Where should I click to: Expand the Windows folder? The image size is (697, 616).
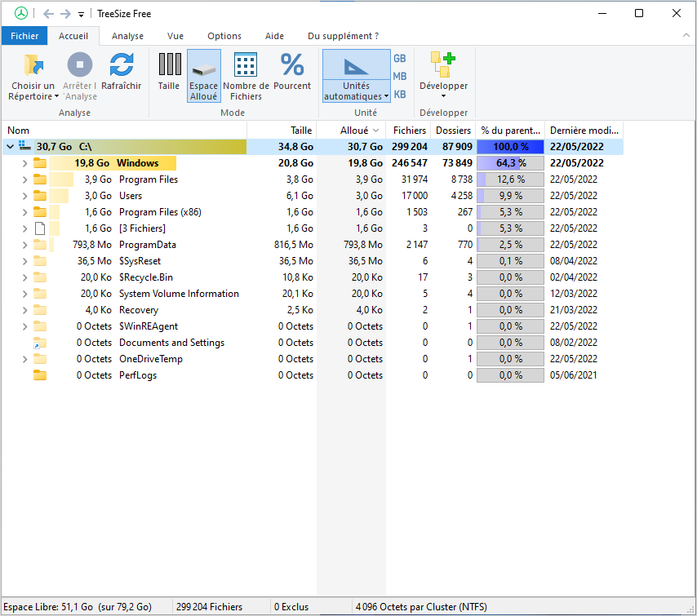point(24,163)
